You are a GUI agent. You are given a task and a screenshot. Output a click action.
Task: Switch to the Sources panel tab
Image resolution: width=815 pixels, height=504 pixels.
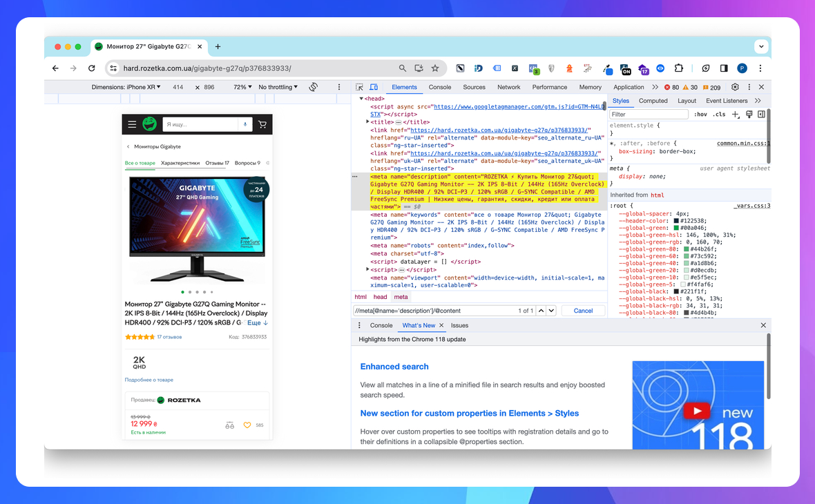point(474,87)
